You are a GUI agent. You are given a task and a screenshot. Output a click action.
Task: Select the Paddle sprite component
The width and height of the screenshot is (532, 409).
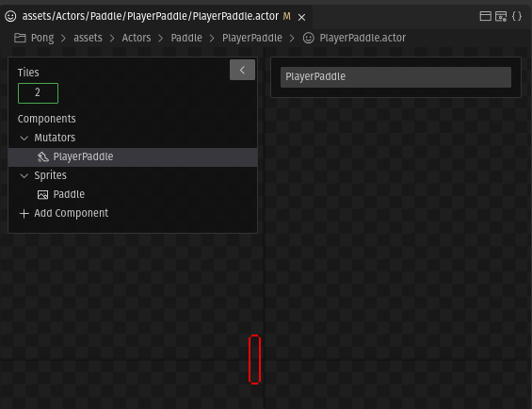(133, 195)
